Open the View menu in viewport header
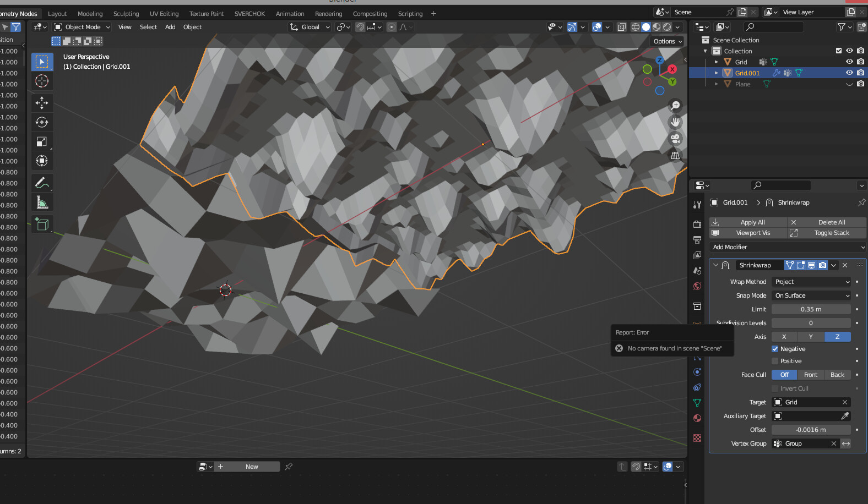 pyautogui.click(x=125, y=27)
